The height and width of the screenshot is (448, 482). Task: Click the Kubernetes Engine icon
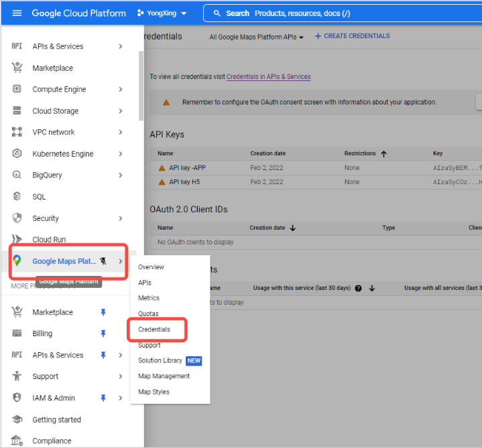17,153
